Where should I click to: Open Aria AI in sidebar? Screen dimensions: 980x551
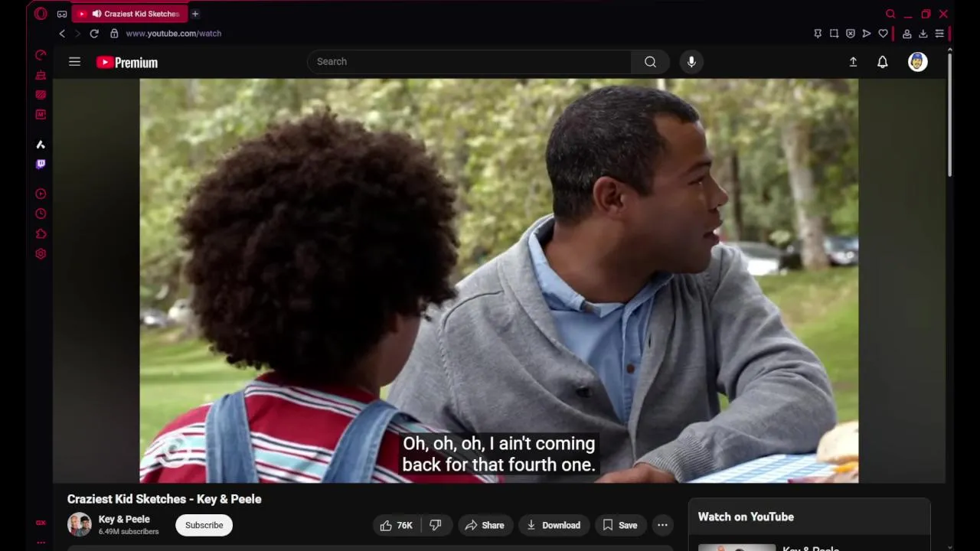pos(41,145)
